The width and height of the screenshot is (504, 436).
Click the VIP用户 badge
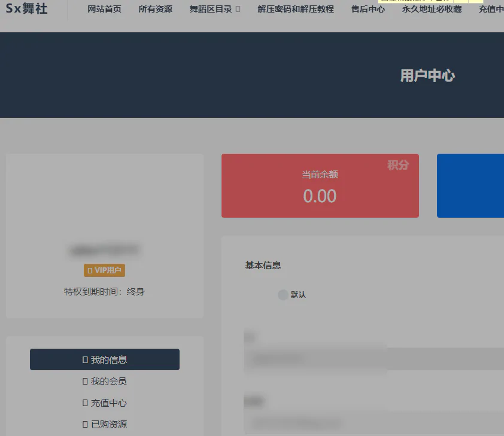(105, 270)
